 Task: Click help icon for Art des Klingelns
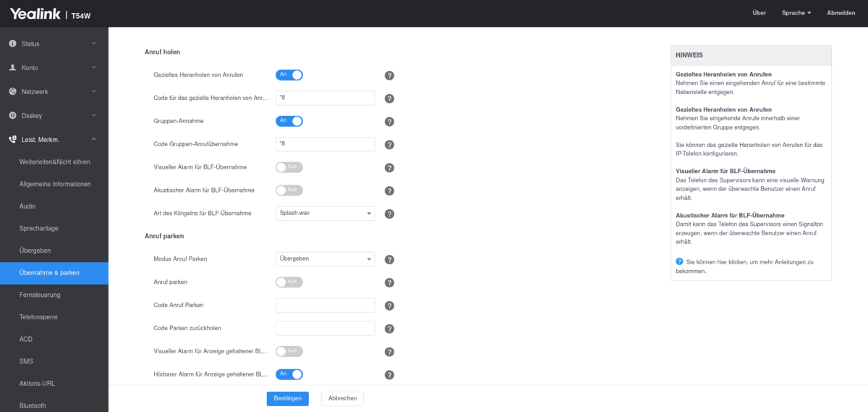pos(389,214)
